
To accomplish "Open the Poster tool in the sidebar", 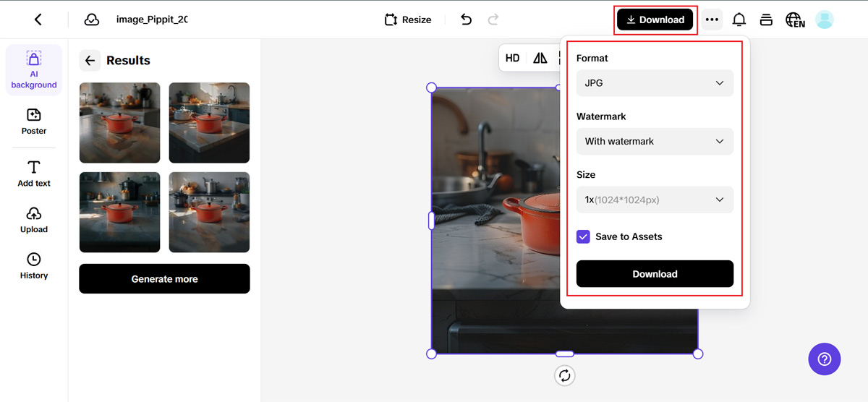I will click(x=34, y=121).
